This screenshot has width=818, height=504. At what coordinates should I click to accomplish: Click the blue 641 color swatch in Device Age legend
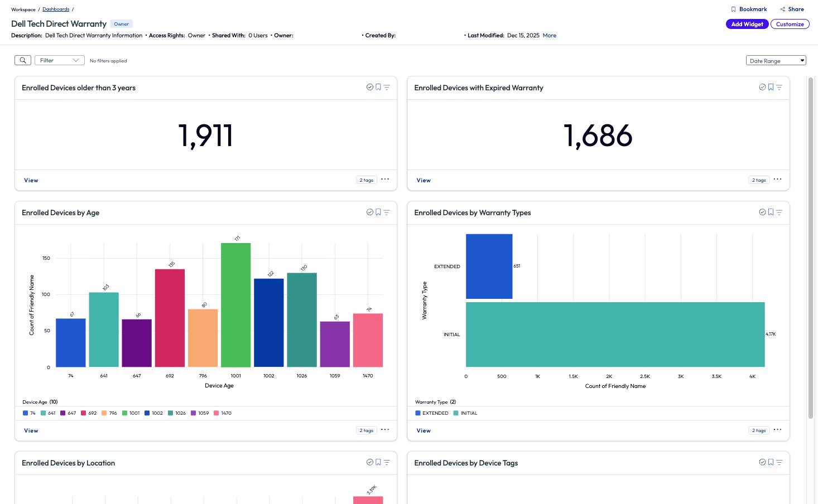(44, 413)
